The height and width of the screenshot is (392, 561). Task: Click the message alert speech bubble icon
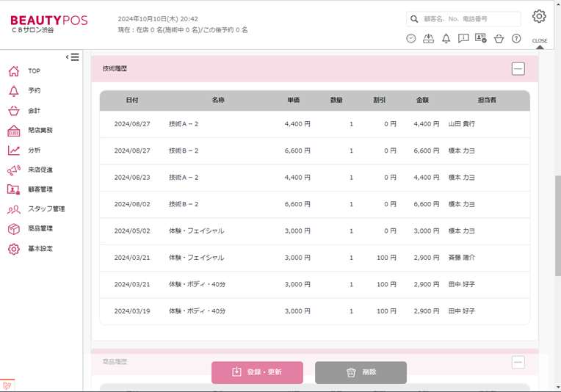click(x=463, y=39)
